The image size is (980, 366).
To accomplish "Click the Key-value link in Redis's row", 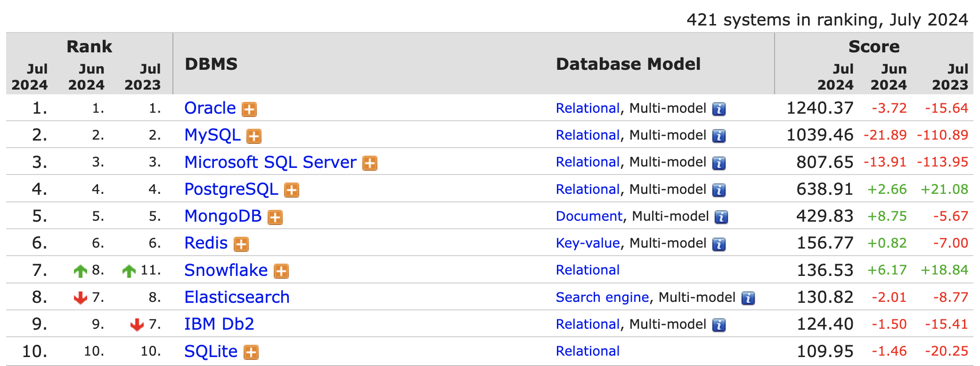I will point(588,243).
